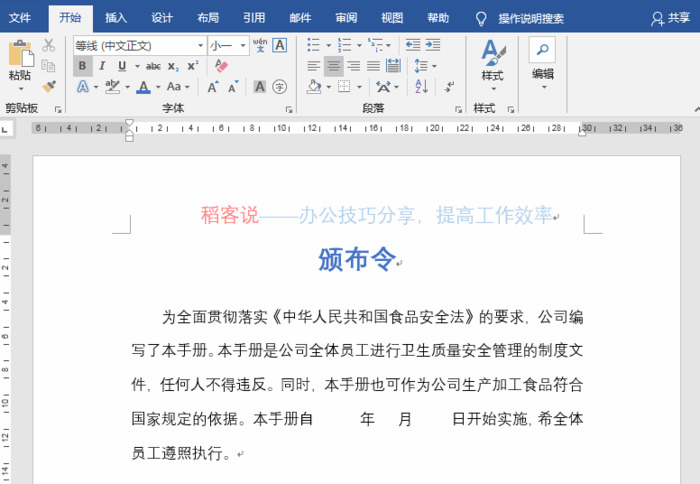
Task: Click the tab stop selector on ruler
Action: click(5, 130)
